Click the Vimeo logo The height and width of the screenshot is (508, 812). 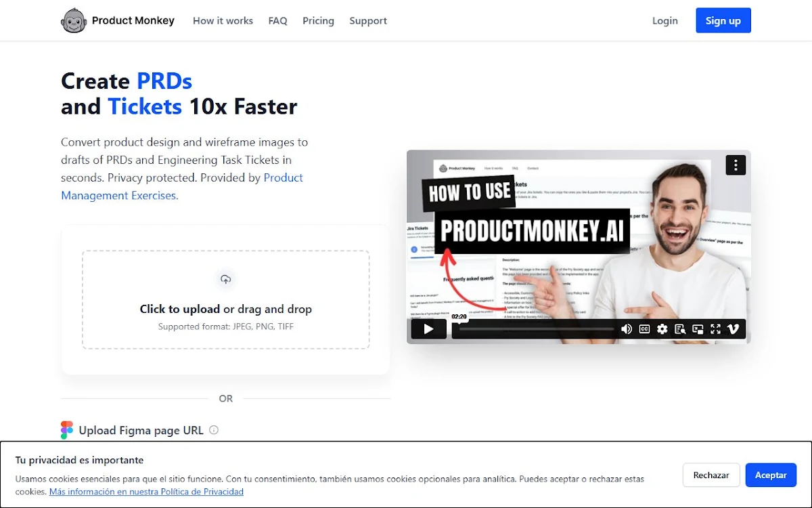click(x=733, y=329)
